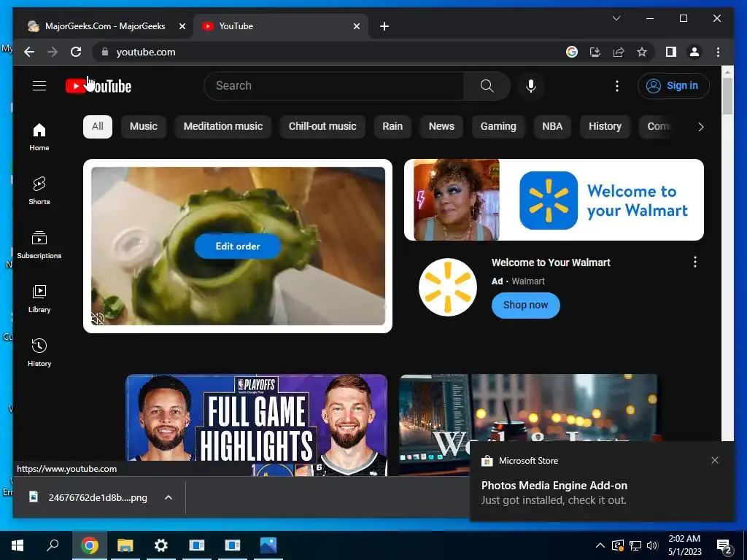This screenshot has width=747, height=560.
Task: Open Chrome tab search dropdown
Action: click(x=616, y=18)
